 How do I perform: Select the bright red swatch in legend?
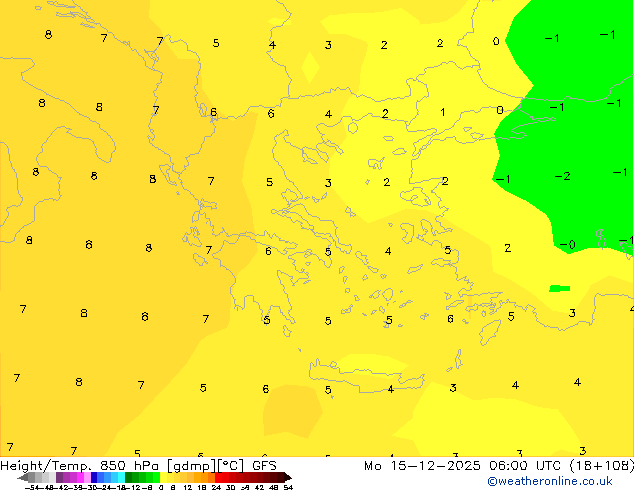point(218,477)
